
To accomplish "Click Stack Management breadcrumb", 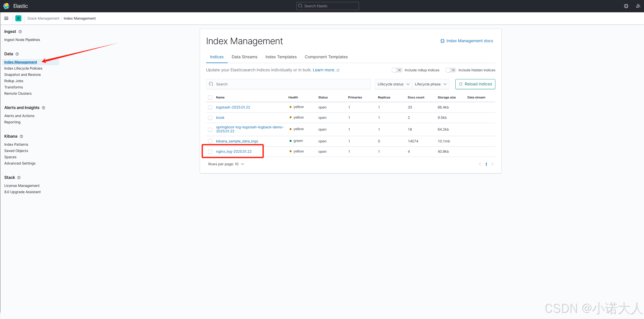I will tap(43, 18).
